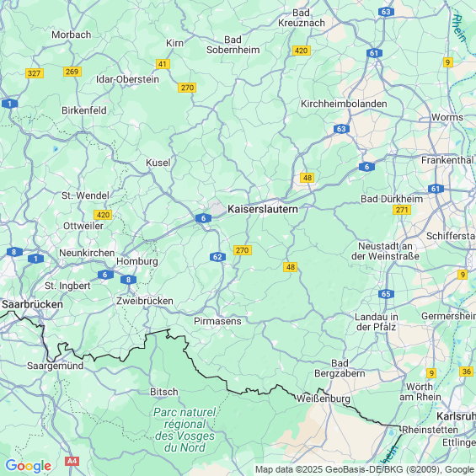
Task: Select Parc naturel régional des Vosges du Nord
Action: tap(185, 430)
